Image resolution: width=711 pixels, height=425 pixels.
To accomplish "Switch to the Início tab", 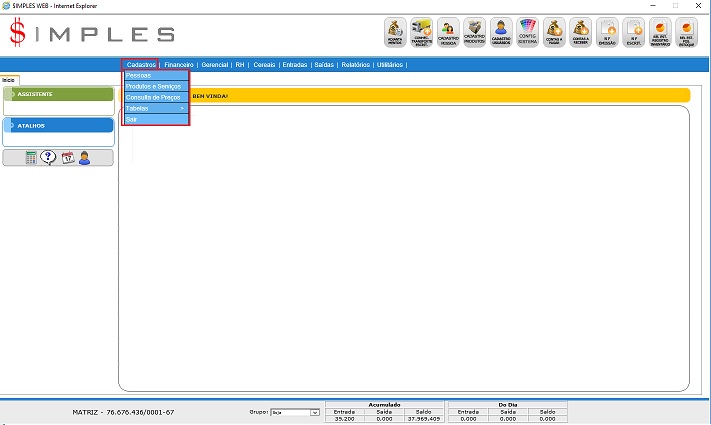I will click(x=8, y=79).
